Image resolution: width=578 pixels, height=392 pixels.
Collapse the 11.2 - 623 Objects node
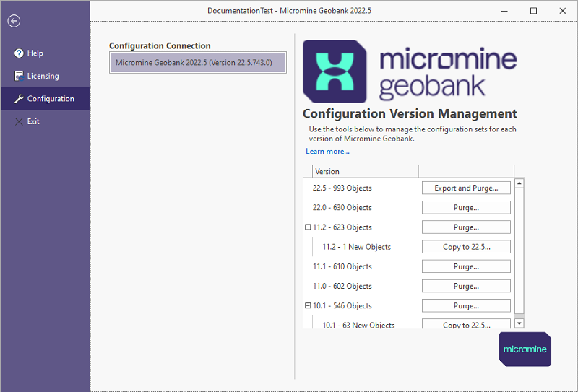(308, 227)
